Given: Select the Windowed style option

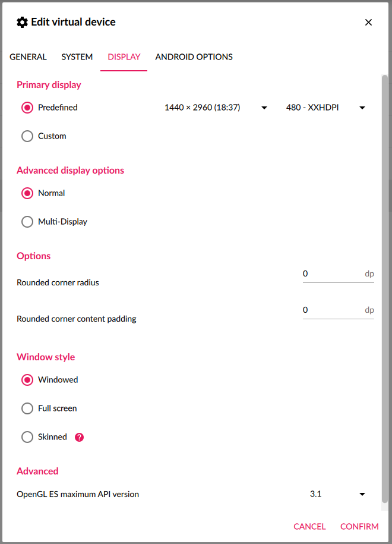Looking at the screenshot, I should (27, 380).
